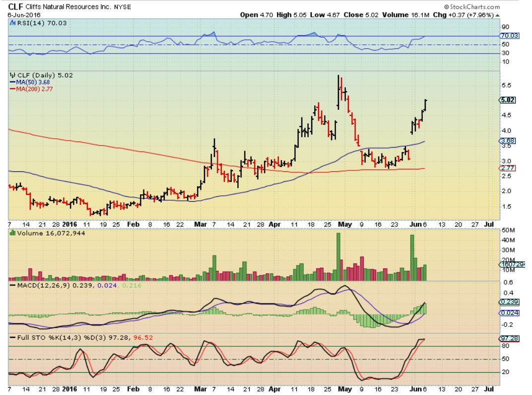Click the Jul label under the stochastic panel
The image size is (532, 395).
point(489,389)
